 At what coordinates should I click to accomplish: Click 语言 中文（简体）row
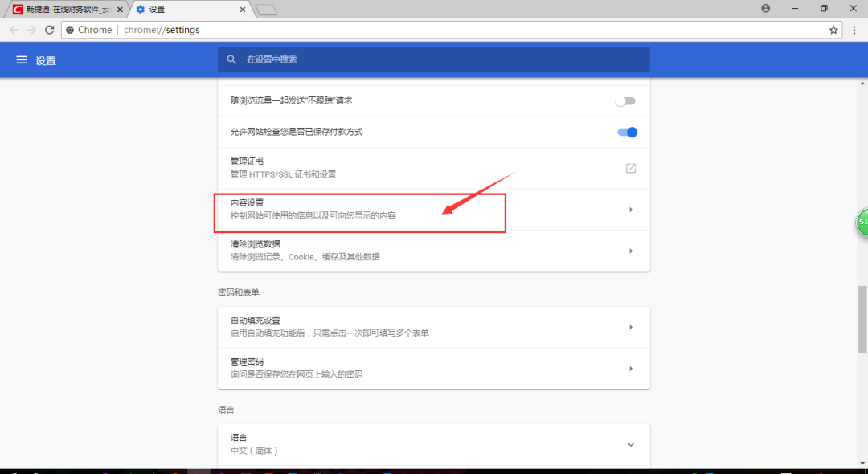tap(433, 445)
